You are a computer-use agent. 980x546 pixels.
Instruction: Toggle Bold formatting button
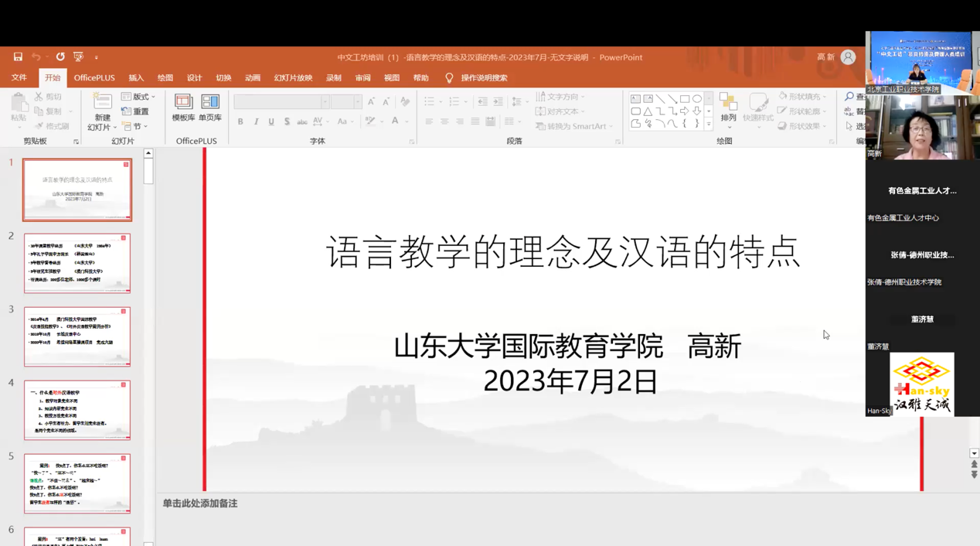tap(240, 121)
